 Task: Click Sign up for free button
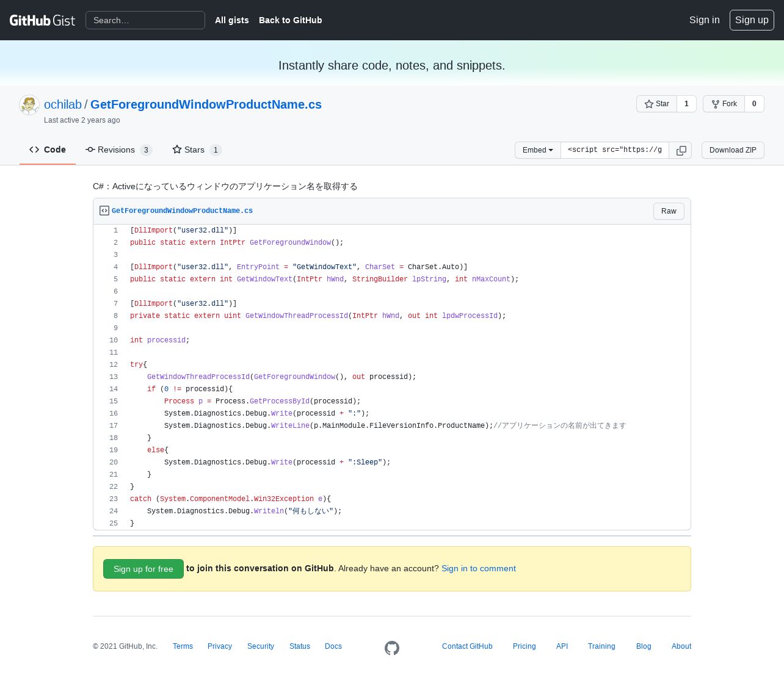coord(143,569)
